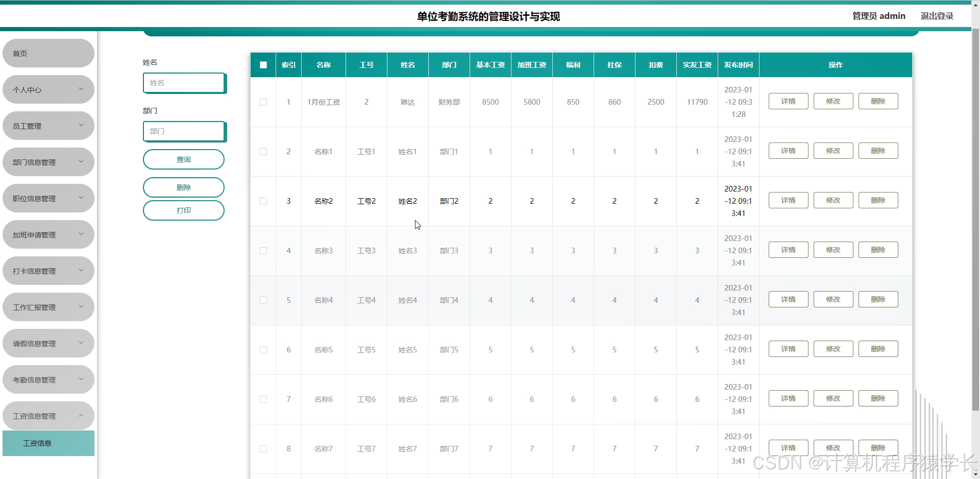Check the row checkbox for 名称7
This screenshot has width=980, height=479.
[x=263, y=449]
